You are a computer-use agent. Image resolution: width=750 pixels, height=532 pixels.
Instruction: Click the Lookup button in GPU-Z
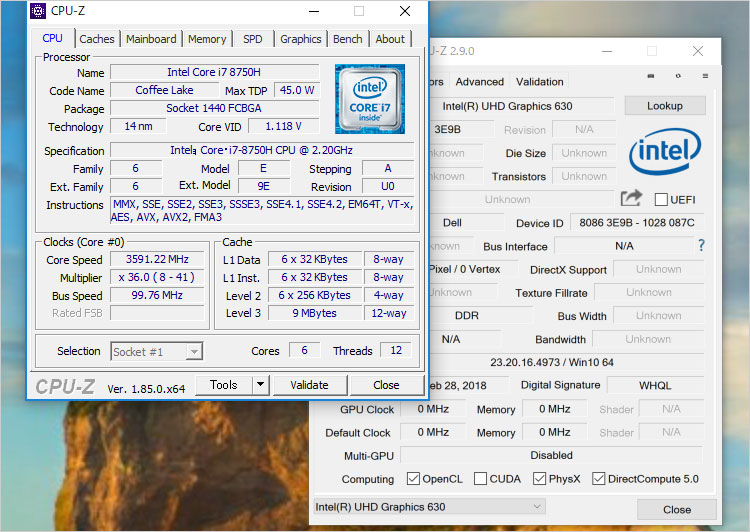pos(665,106)
